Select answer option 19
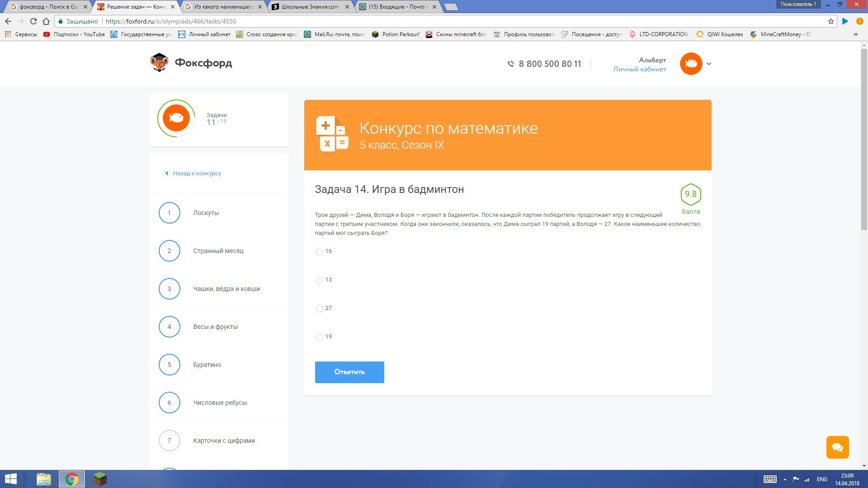This screenshot has width=868, height=488. click(x=320, y=337)
